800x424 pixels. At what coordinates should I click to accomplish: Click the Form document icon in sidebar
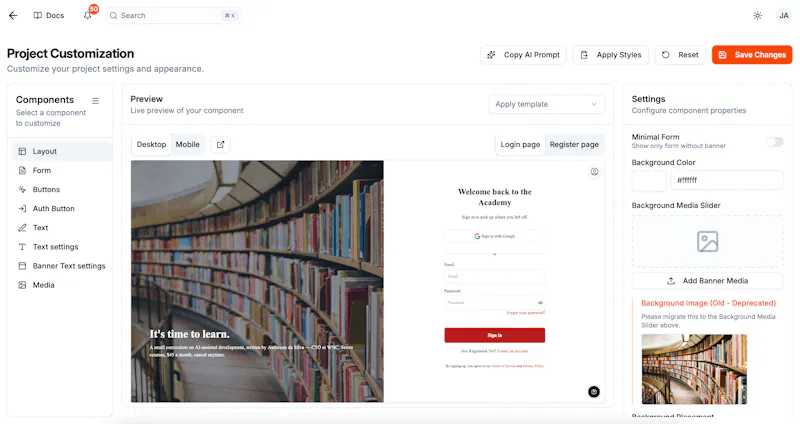tap(22, 170)
